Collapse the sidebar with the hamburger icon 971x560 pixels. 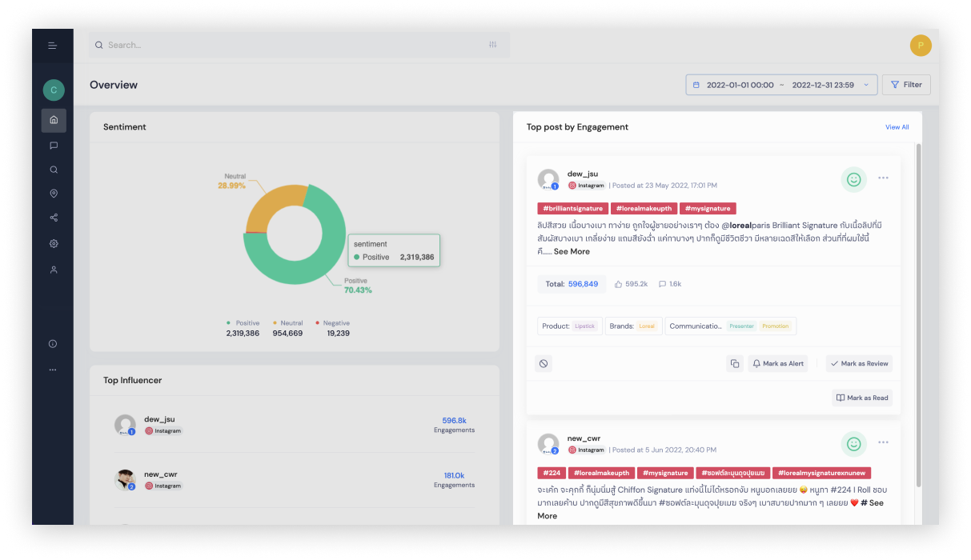[53, 46]
